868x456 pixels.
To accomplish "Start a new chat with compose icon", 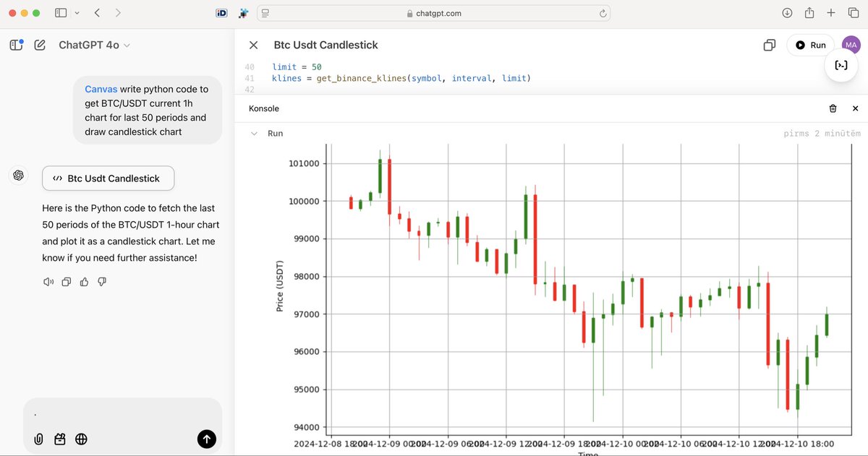I will click(40, 45).
